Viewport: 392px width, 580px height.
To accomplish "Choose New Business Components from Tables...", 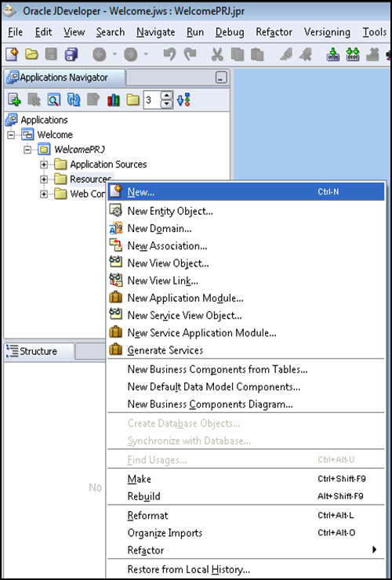I will tap(246, 369).
